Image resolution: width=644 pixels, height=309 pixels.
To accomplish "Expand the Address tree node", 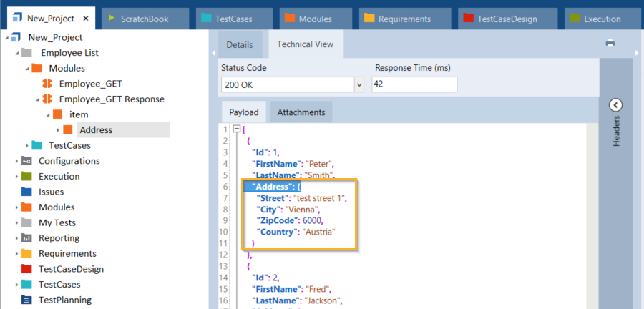I will (x=58, y=130).
